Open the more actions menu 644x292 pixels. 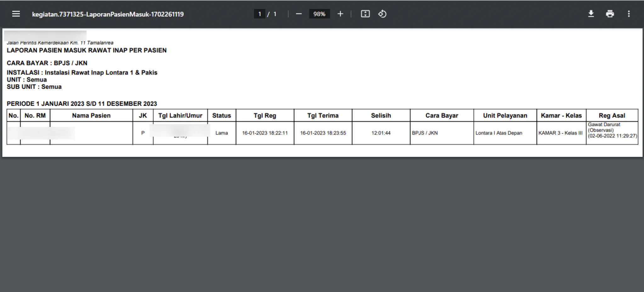coord(629,14)
